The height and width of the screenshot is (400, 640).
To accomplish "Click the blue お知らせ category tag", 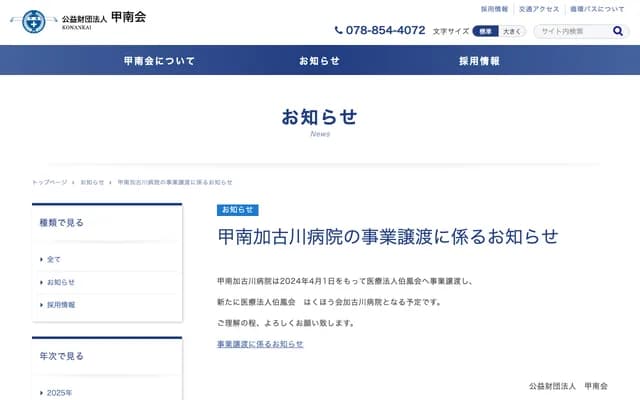I will pos(238,210).
